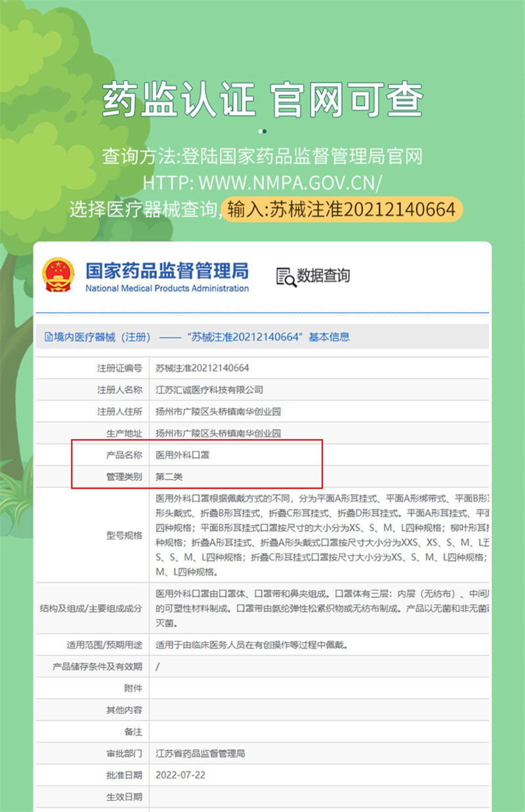
Task: Click the highlighted 输入:苏械注准20212140664 text
Action: (341, 210)
